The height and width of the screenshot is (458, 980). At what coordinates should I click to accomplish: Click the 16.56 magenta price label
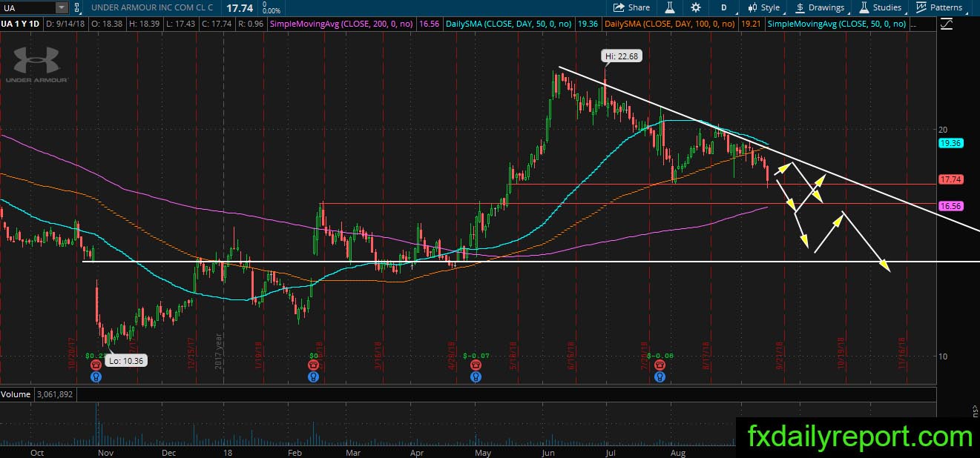(950, 206)
